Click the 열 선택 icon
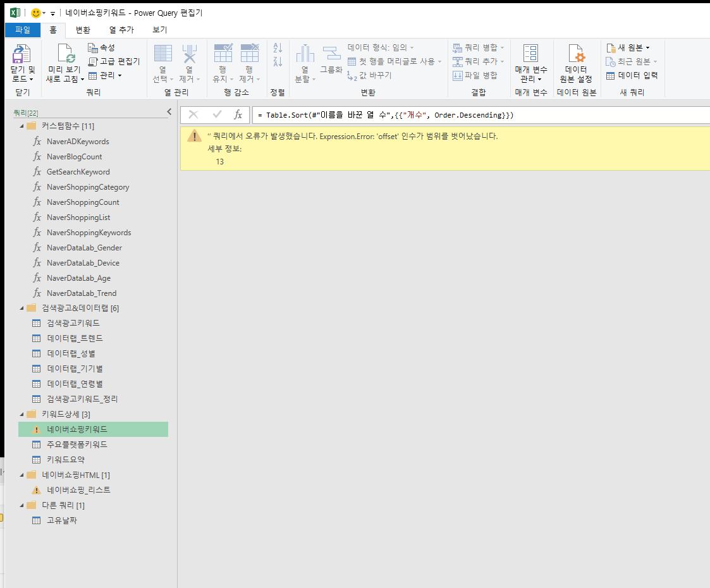This screenshot has width=710, height=588. click(162, 54)
